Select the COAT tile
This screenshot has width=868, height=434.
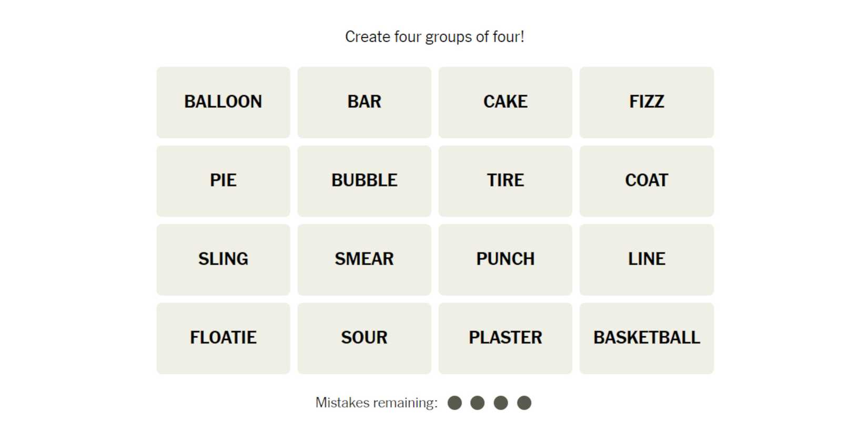[647, 181]
